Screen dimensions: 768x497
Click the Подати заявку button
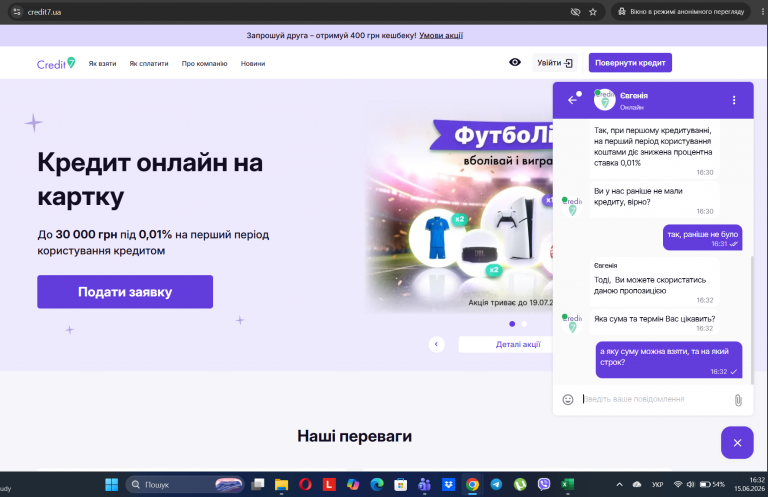point(125,292)
